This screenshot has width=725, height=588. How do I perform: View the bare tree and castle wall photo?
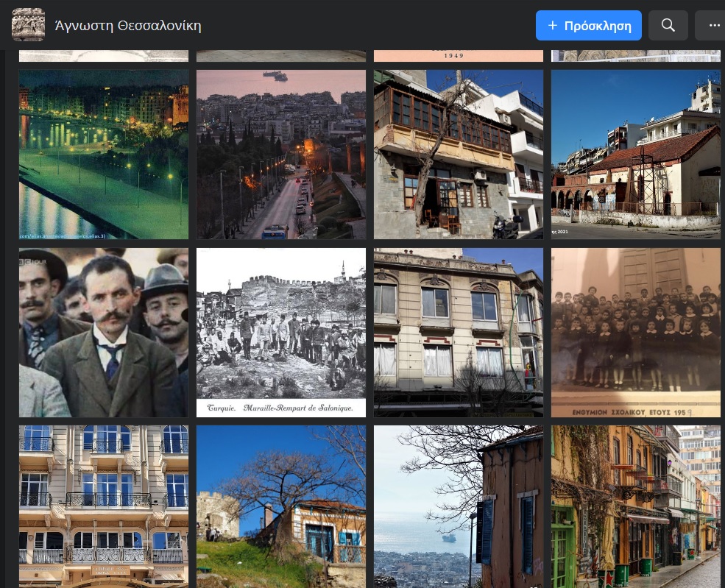[281, 506]
